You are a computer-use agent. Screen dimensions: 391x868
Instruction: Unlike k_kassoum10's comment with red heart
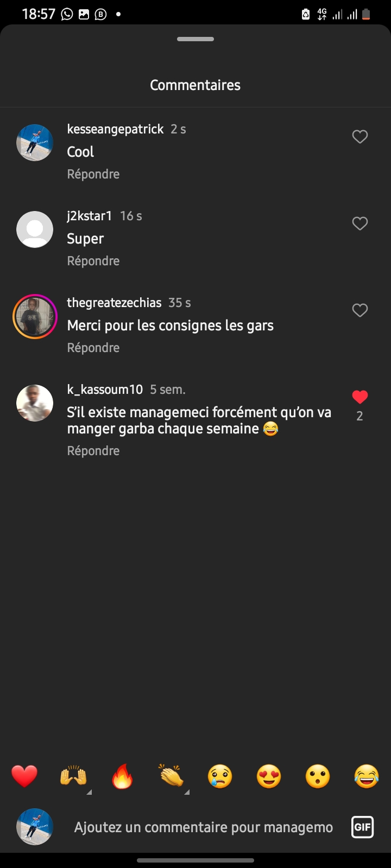(360, 398)
